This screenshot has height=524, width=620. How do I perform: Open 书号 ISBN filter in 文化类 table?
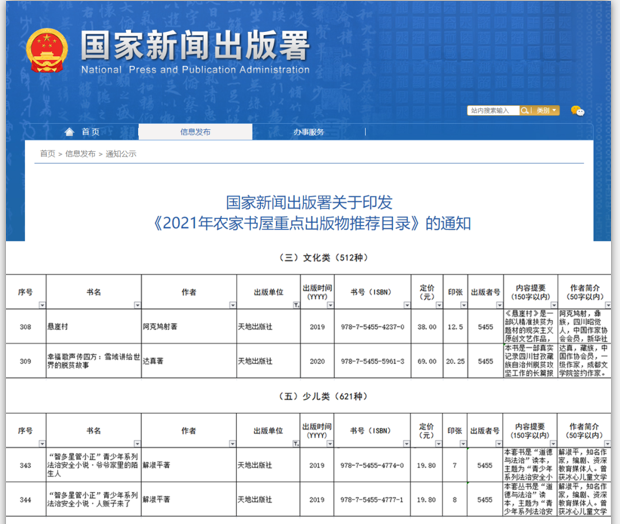click(x=407, y=305)
